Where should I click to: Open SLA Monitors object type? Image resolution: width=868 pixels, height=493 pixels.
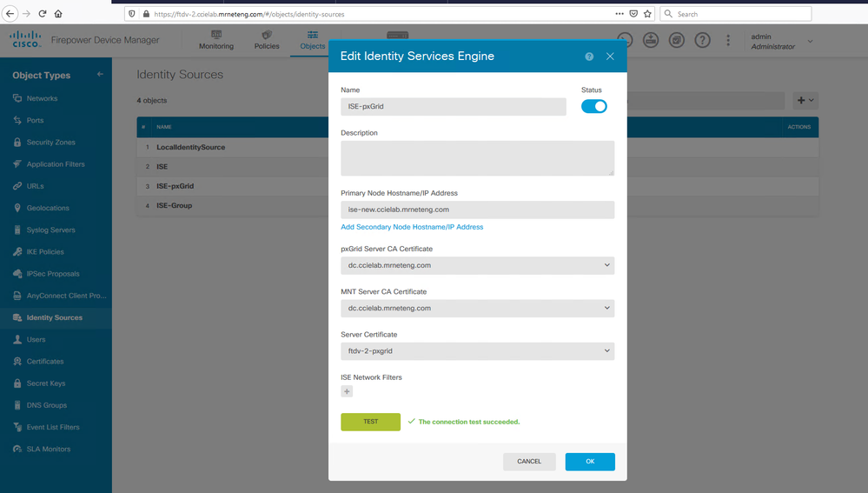[x=48, y=450]
